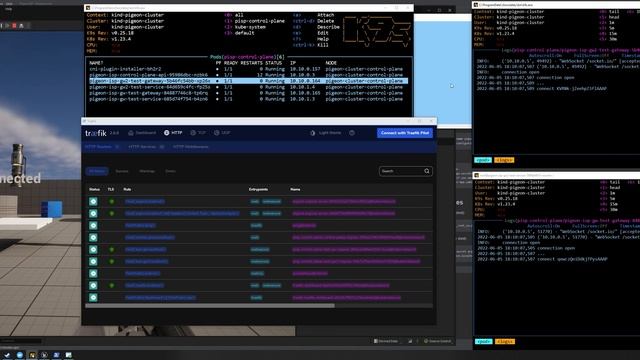This screenshot has height=360, width=640.
Task: Open the UDP section in Traefik
Action: [x=222, y=133]
